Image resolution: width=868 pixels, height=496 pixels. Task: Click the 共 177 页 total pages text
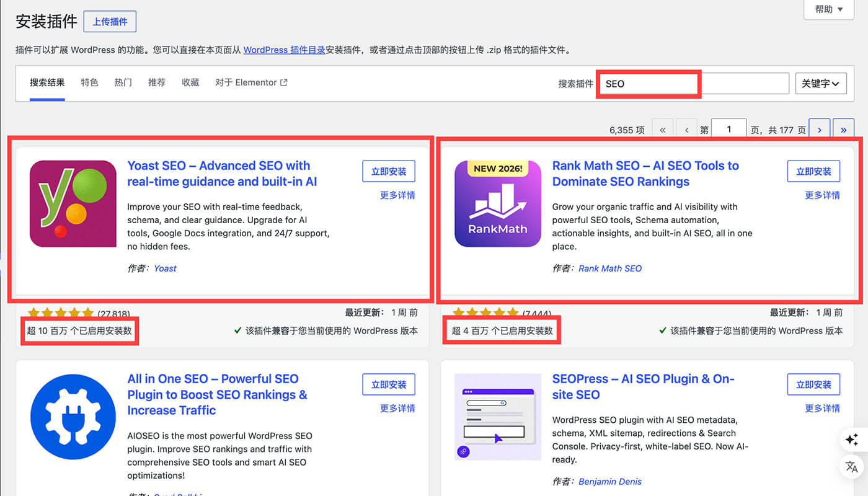pyautogui.click(x=787, y=130)
